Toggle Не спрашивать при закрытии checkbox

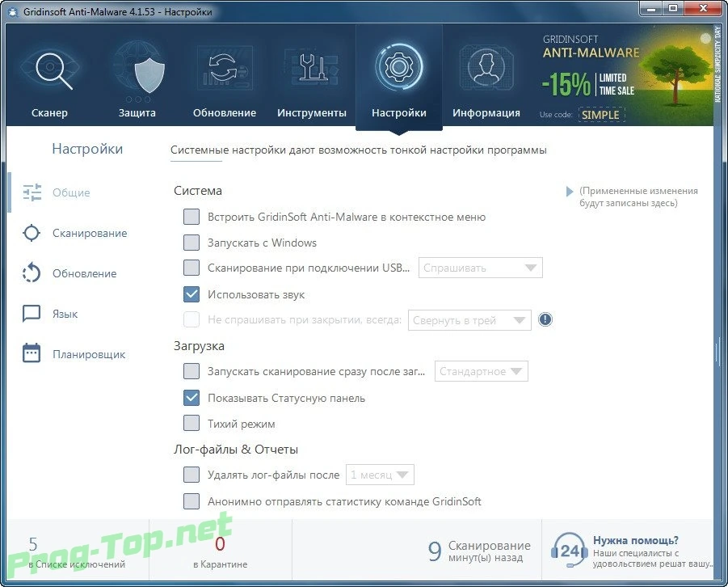[x=191, y=319]
